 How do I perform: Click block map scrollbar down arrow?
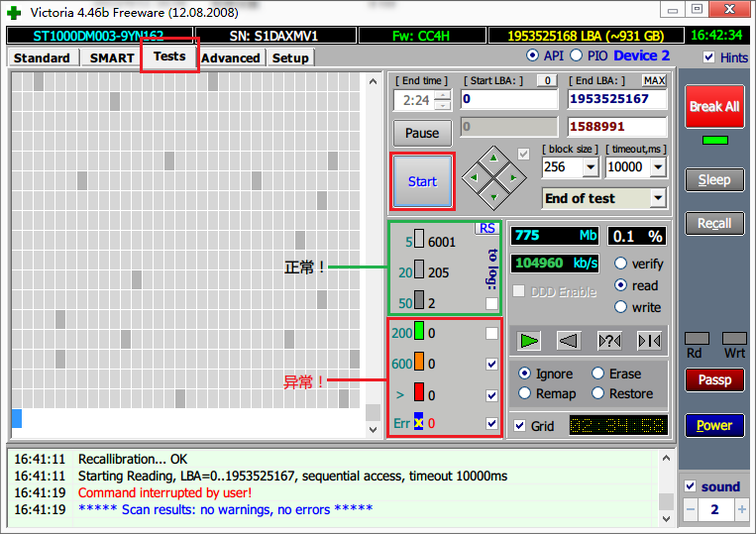pos(373,429)
